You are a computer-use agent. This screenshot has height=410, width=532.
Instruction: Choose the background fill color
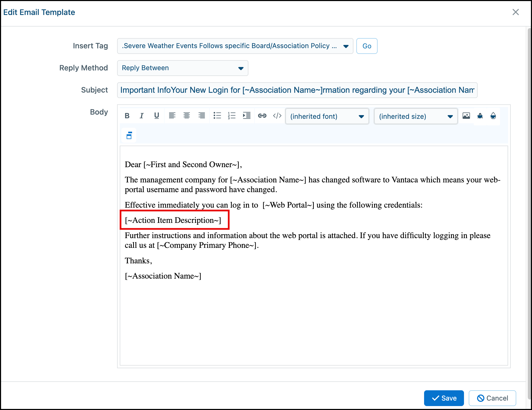[493, 116]
